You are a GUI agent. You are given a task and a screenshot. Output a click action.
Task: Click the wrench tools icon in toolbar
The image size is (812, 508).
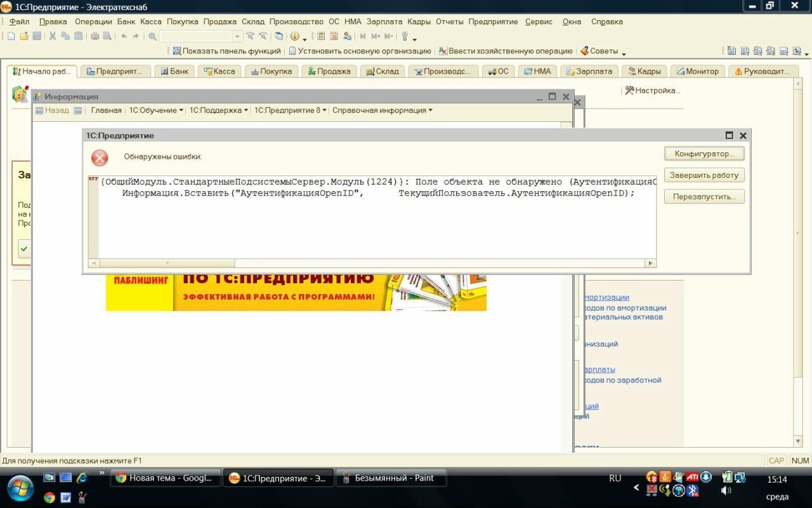click(x=405, y=36)
